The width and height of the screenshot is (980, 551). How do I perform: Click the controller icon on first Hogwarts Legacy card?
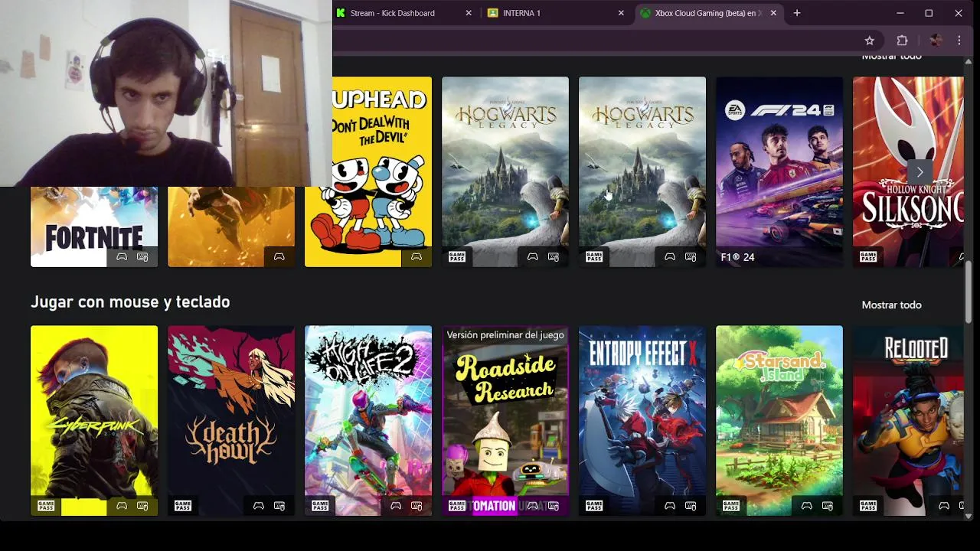coord(533,257)
